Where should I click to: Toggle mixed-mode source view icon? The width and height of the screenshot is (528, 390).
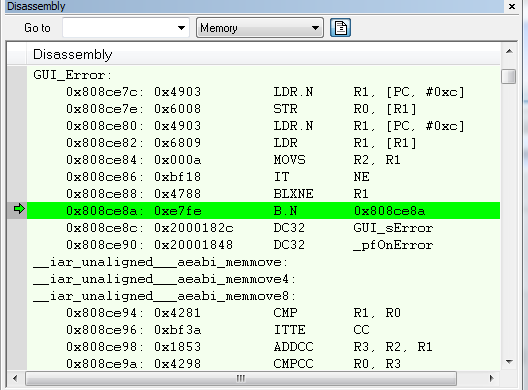[x=340, y=28]
